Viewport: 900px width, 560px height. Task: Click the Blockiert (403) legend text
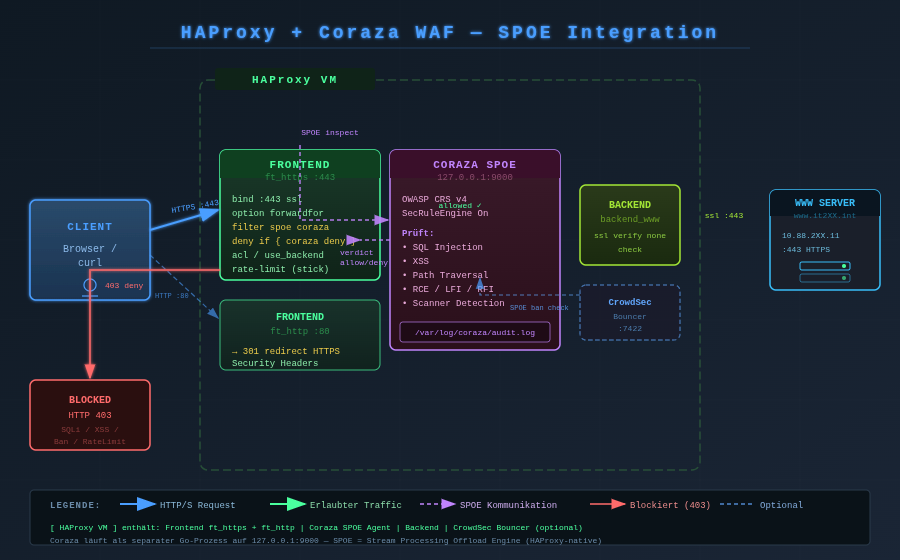click(x=670, y=505)
